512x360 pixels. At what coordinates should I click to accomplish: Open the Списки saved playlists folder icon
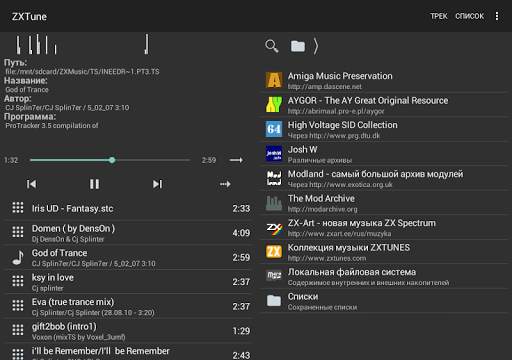coord(274,301)
